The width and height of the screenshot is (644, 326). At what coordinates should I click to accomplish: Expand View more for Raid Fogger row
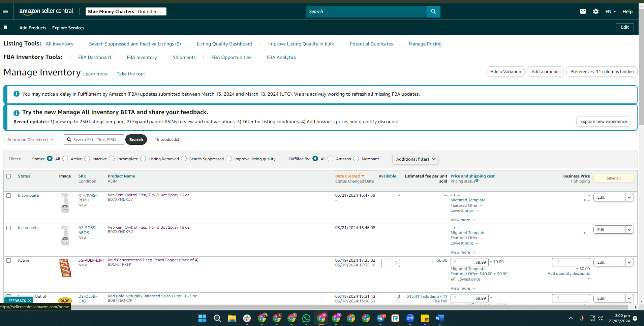[x=463, y=288]
